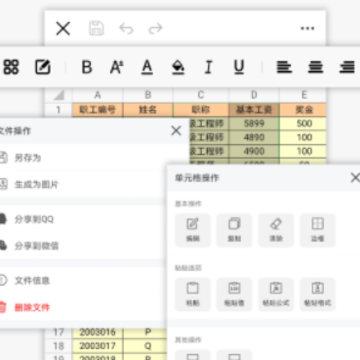
Task: Click the cell containing 2003017
Action: pos(98,346)
